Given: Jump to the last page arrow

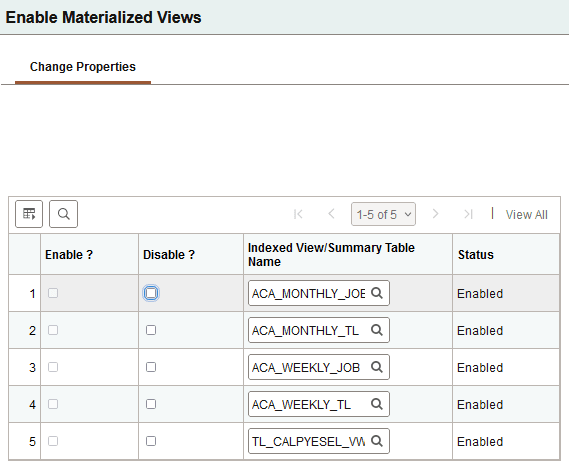Looking at the screenshot, I should tap(468, 214).
